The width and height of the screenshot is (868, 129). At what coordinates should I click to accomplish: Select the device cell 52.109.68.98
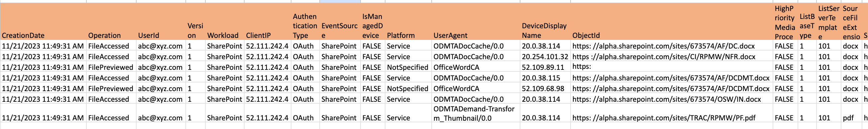[x=545, y=88]
